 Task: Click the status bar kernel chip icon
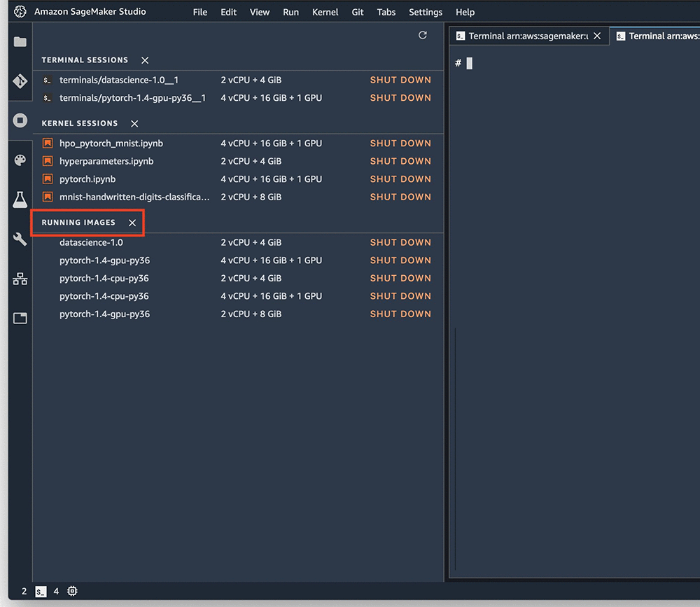[72, 592]
